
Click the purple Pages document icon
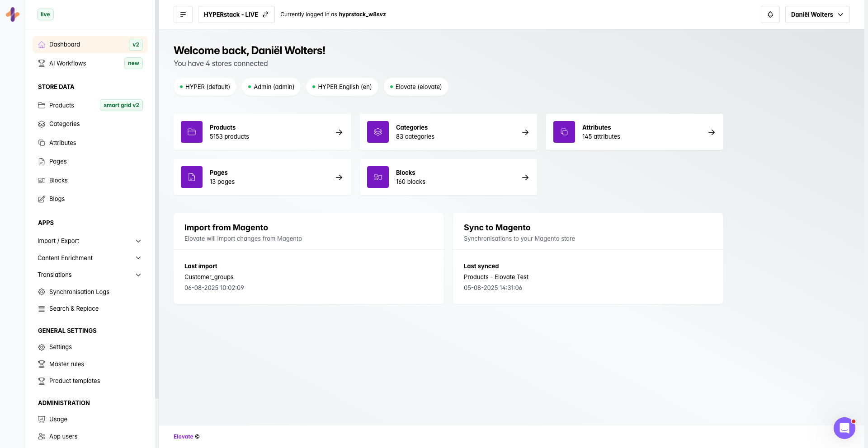click(x=192, y=177)
